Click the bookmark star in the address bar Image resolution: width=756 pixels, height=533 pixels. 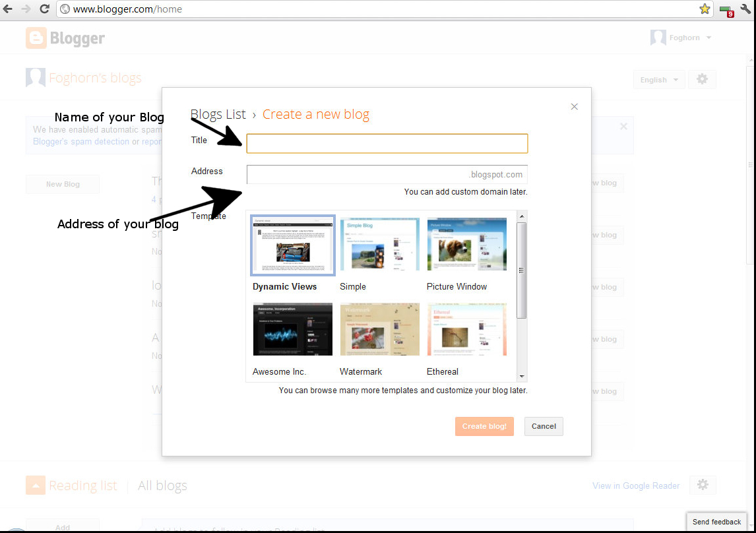pyautogui.click(x=704, y=9)
